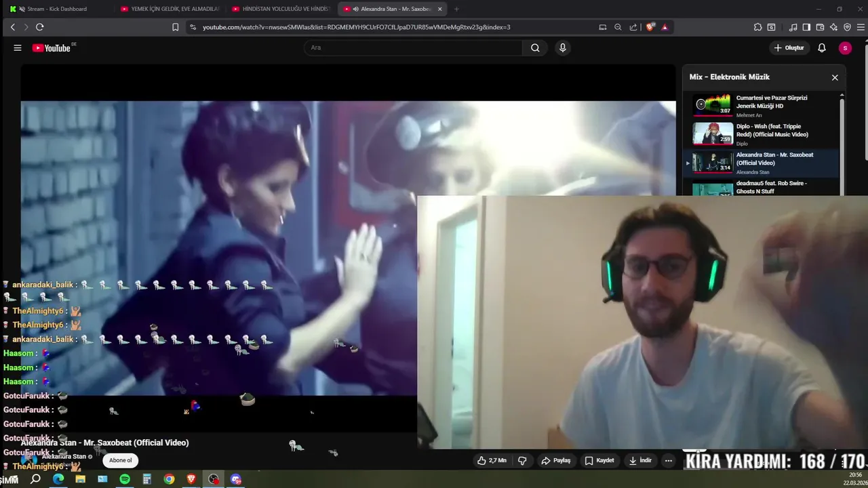Close the Alexandra Stan browser tab
The image size is (868, 488).
click(440, 9)
